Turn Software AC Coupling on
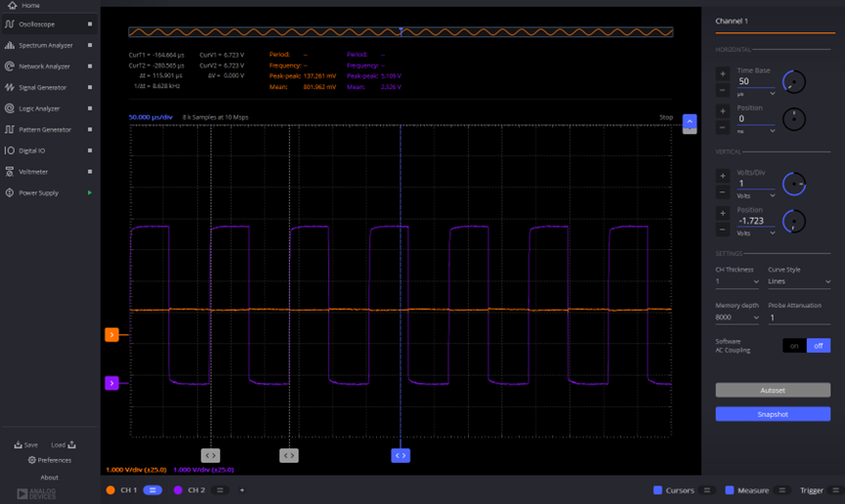The height and width of the screenshot is (504, 845). tap(794, 346)
